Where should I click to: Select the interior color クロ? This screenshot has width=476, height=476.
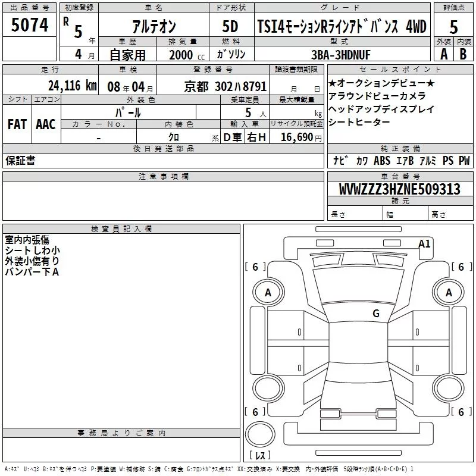(x=174, y=137)
